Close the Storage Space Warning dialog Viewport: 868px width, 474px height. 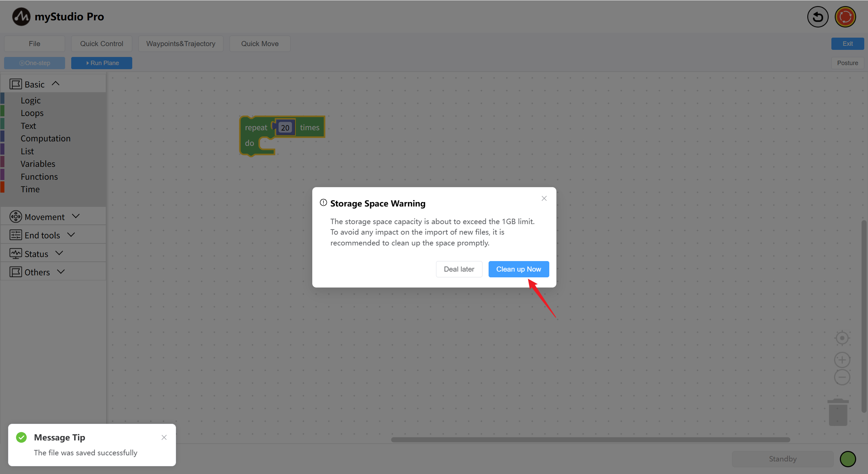pyautogui.click(x=544, y=198)
